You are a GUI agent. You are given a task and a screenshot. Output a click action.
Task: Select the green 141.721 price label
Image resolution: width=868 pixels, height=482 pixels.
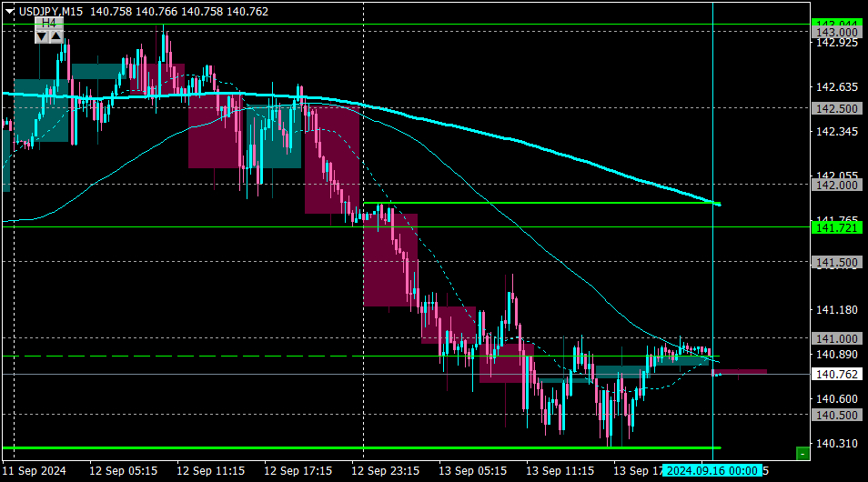pos(836,227)
